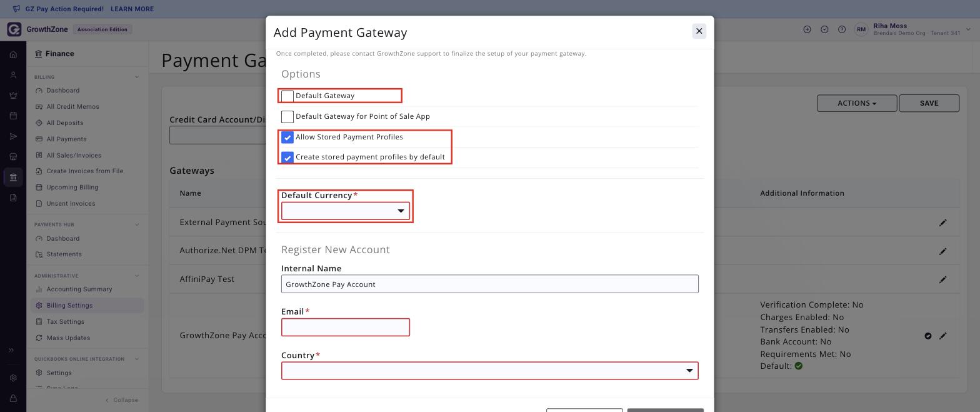Open the calendar Events icon in rail
The height and width of the screenshot is (412, 980).
coord(13,116)
